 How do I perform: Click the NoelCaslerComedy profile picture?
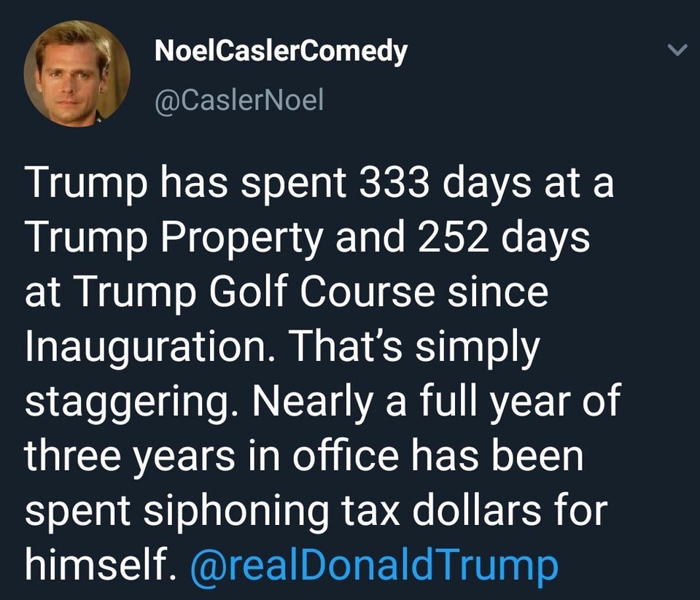77,74
